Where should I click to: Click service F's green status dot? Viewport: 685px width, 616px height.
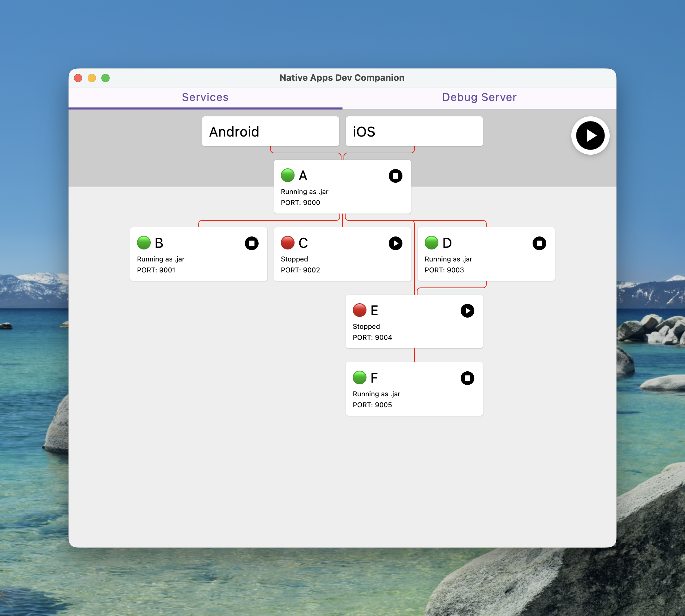(x=360, y=377)
